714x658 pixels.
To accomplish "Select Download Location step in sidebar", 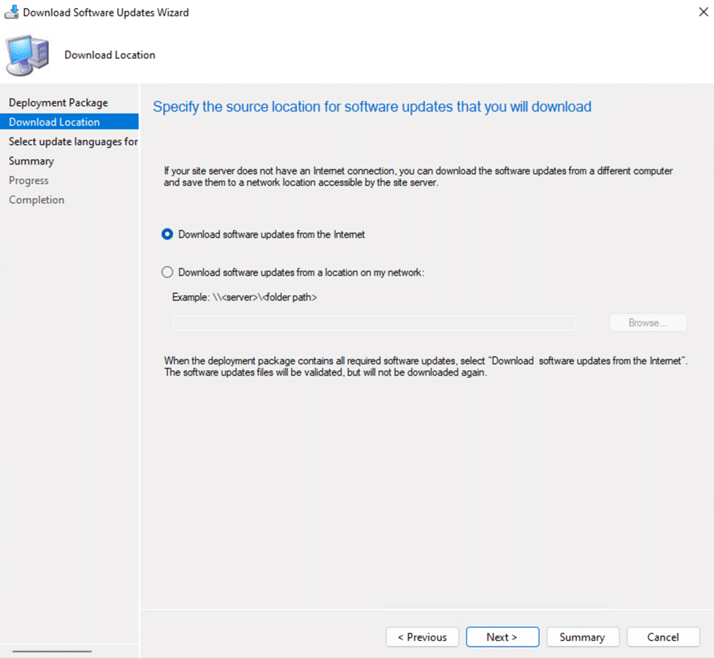I will [54, 122].
